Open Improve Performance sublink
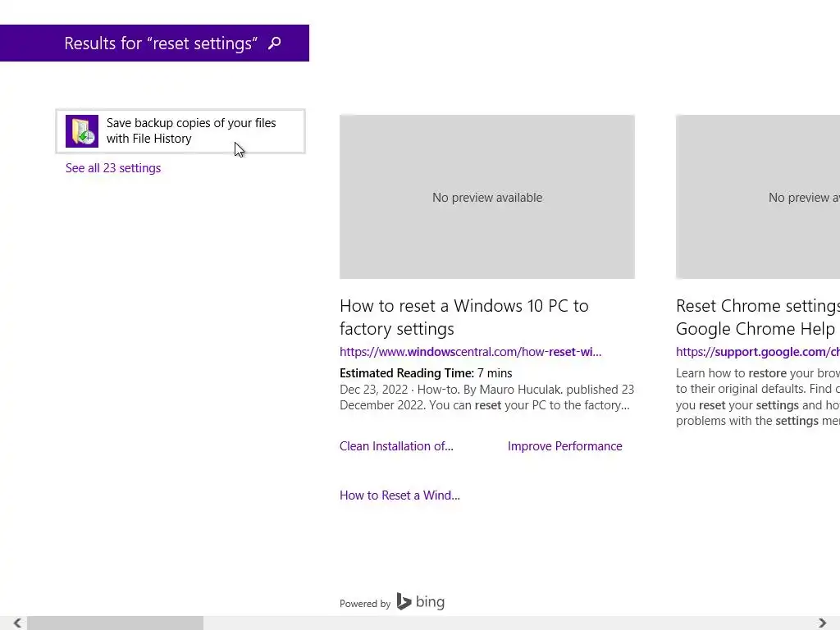Screen dimensions: 840x630 click(x=564, y=446)
